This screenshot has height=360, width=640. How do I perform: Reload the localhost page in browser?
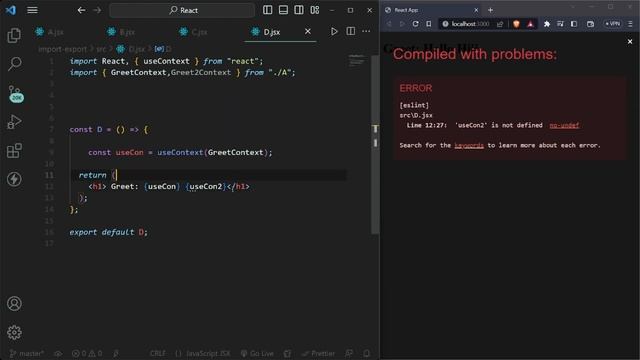(415, 24)
